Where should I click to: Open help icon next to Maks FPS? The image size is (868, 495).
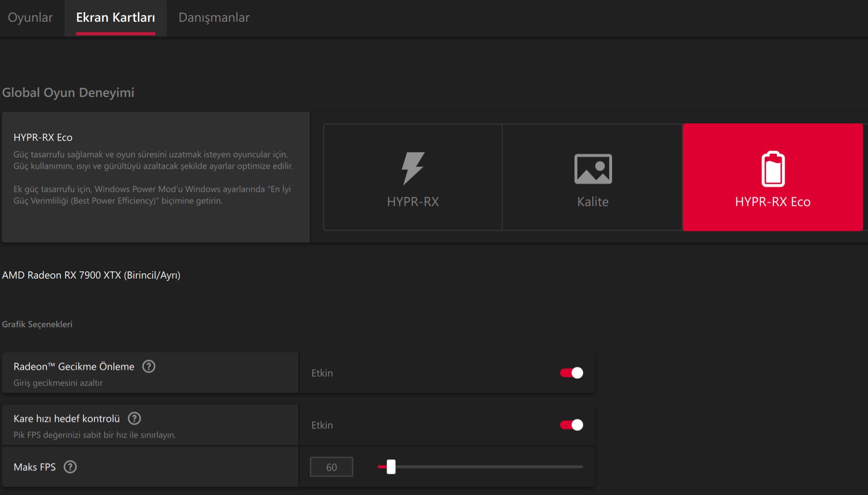coord(70,467)
